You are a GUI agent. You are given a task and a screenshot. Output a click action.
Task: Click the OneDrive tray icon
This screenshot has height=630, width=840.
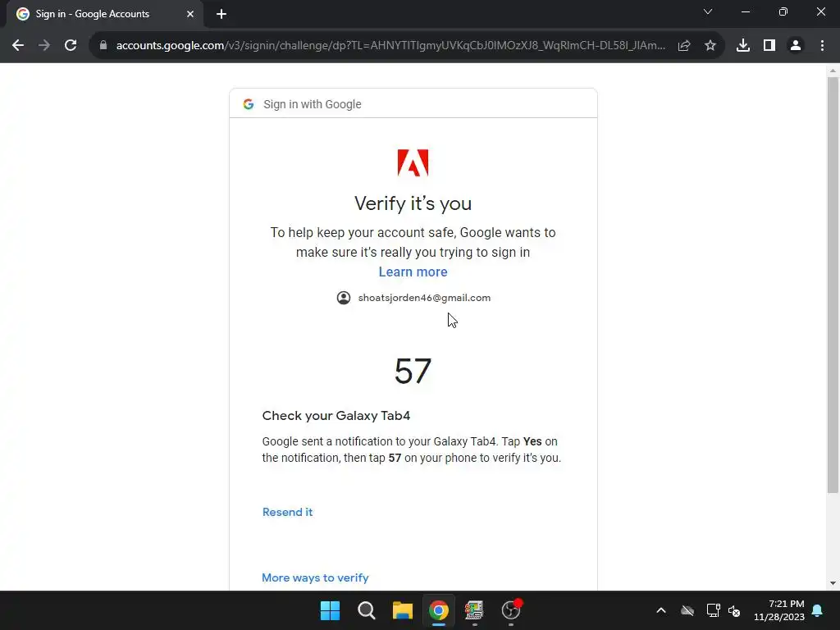(687, 610)
